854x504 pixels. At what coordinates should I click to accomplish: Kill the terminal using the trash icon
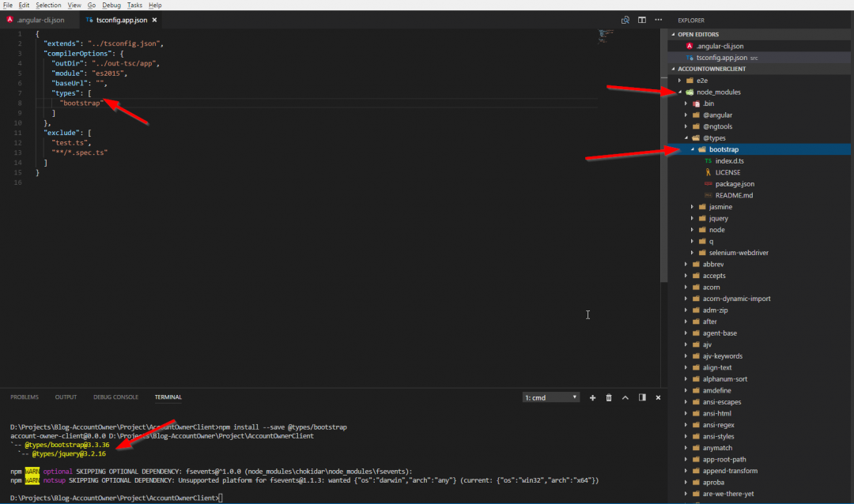coord(609,397)
